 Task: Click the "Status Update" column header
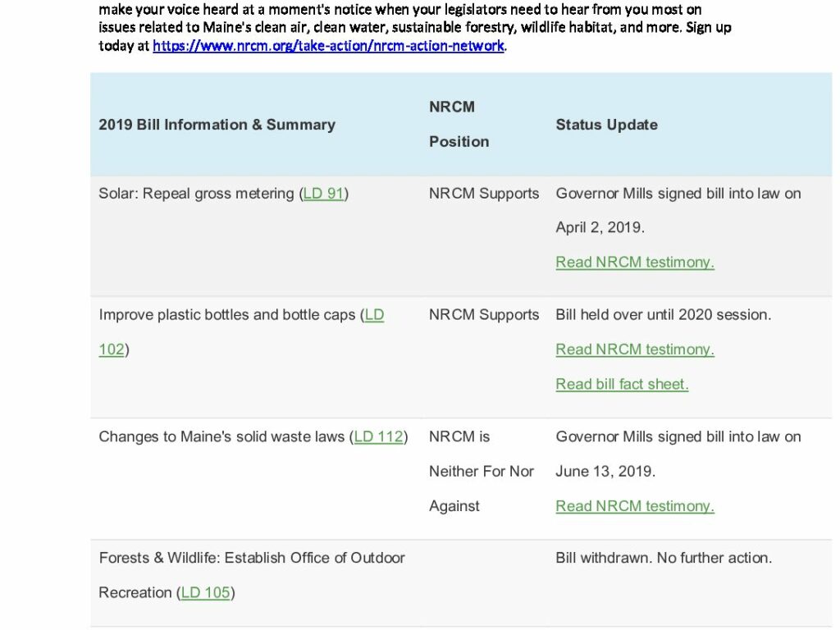[x=606, y=125]
